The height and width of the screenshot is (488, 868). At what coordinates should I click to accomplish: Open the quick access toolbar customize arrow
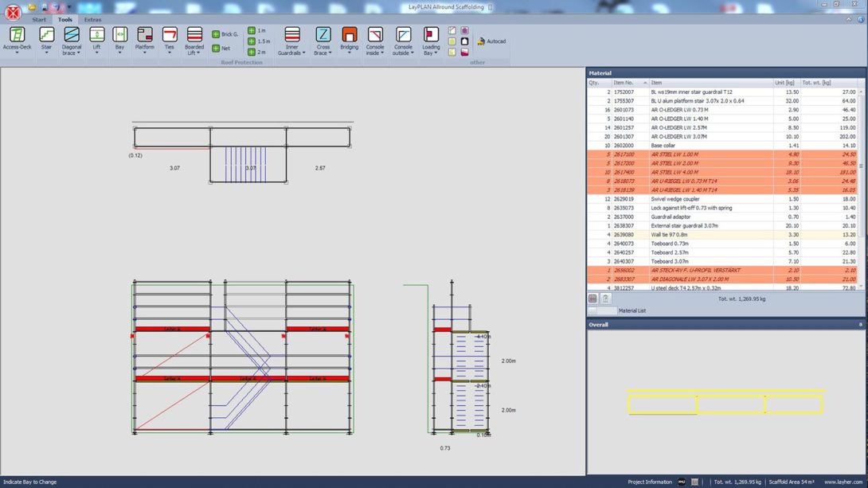(x=69, y=7)
